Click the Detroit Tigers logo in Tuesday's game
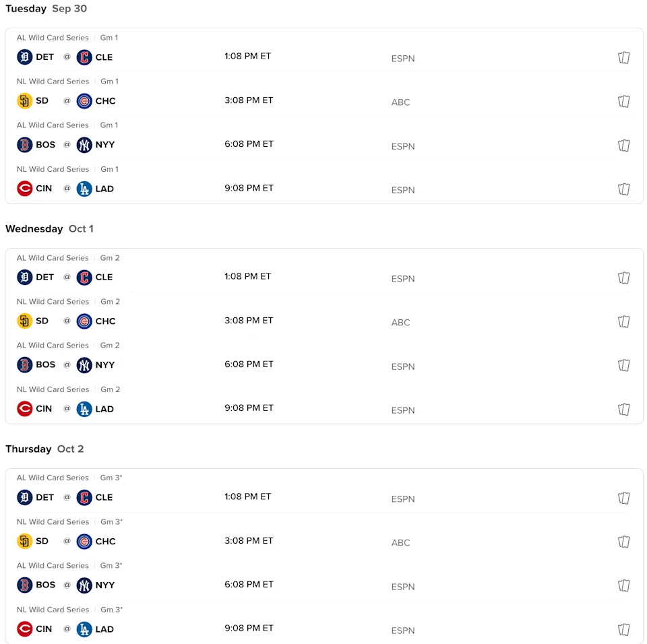The image size is (647, 644). click(25, 57)
